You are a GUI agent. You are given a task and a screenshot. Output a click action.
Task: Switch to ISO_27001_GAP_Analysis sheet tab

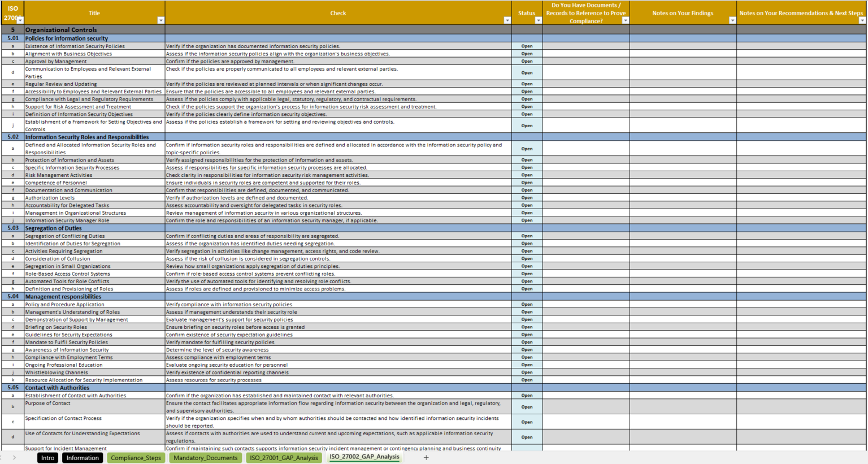[x=284, y=458]
